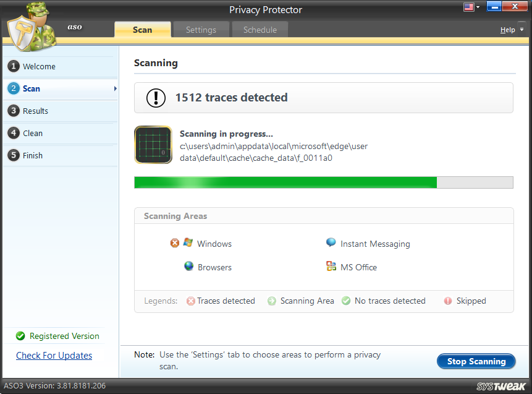532x394 pixels.
Task: Click the red cross next to Windows
Action: click(x=175, y=243)
